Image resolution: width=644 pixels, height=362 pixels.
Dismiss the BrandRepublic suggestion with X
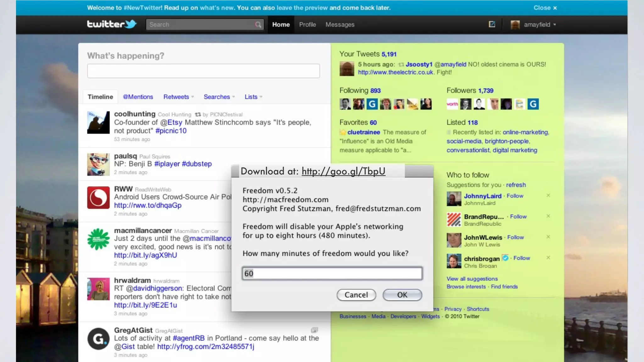point(548,216)
